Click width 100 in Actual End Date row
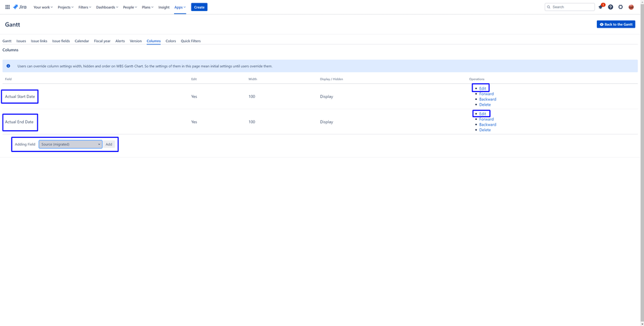Viewport: 644px width, 326px height. (x=252, y=122)
